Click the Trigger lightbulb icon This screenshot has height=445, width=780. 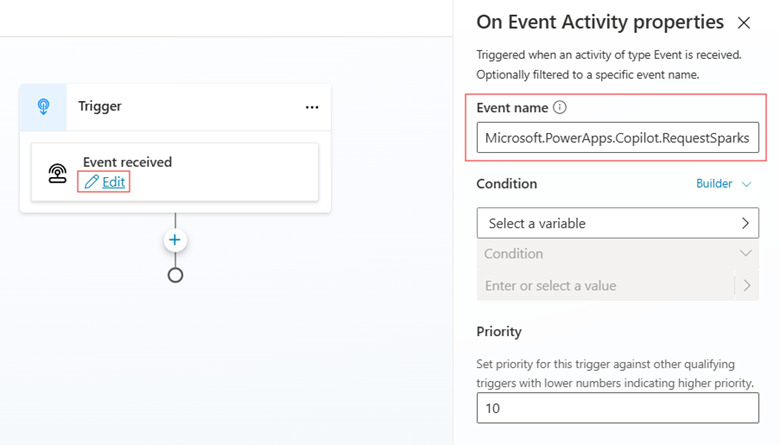pyautogui.click(x=43, y=107)
